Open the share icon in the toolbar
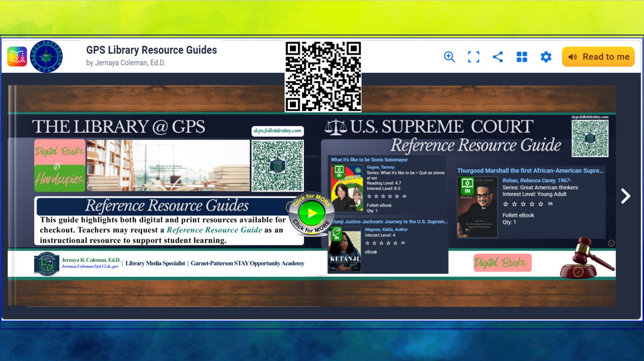 pyautogui.click(x=497, y=57)
